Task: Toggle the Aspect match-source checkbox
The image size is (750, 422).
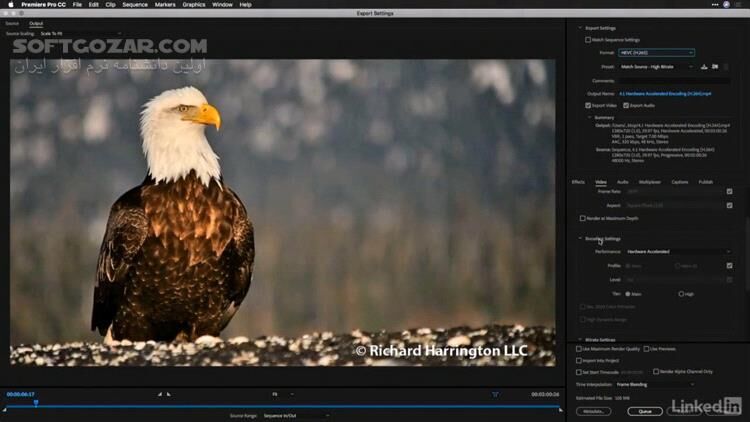Action: click(729, 205)
